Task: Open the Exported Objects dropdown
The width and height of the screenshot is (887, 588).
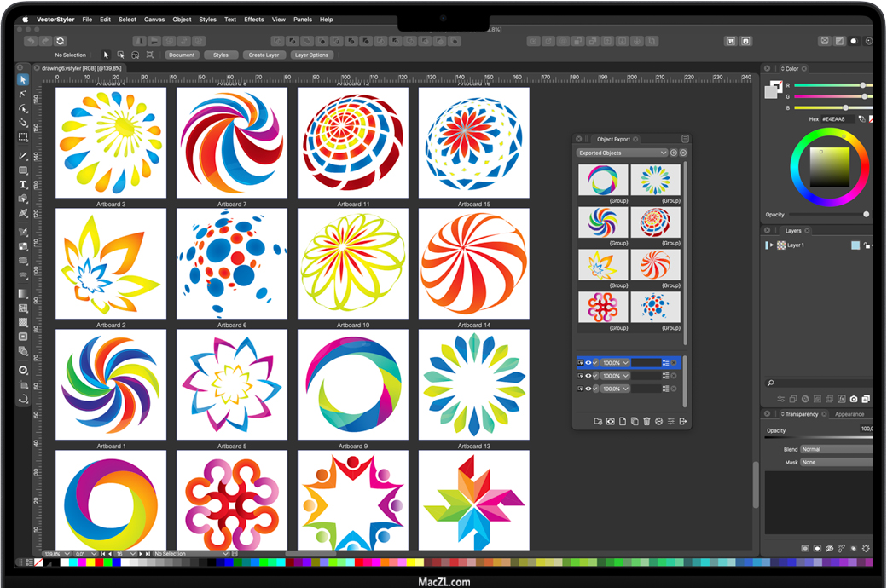Action: [x=623, y=153]
